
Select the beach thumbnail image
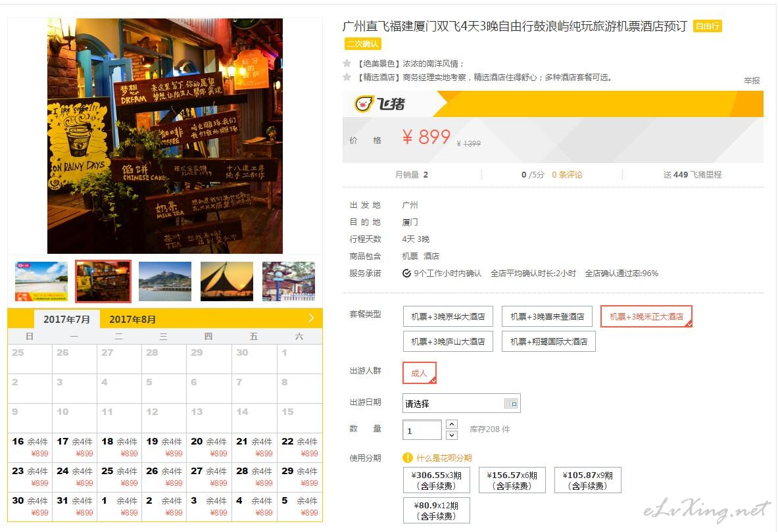coord(41,281)
